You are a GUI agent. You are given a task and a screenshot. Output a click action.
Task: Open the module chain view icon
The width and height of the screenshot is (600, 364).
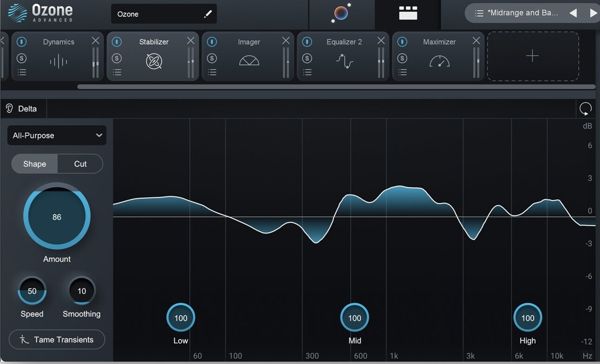pyautogui.click(x=408, y=13)
